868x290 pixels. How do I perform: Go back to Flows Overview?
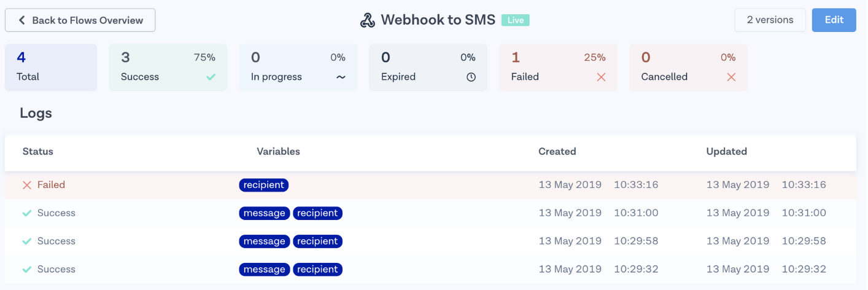[x=80, y=20]
